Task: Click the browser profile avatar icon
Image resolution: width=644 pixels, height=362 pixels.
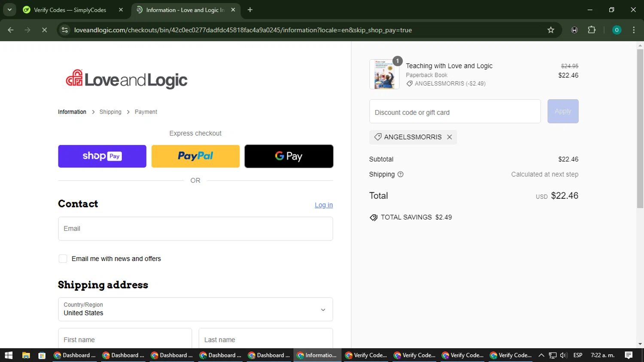Action: (x=617, y=30)
